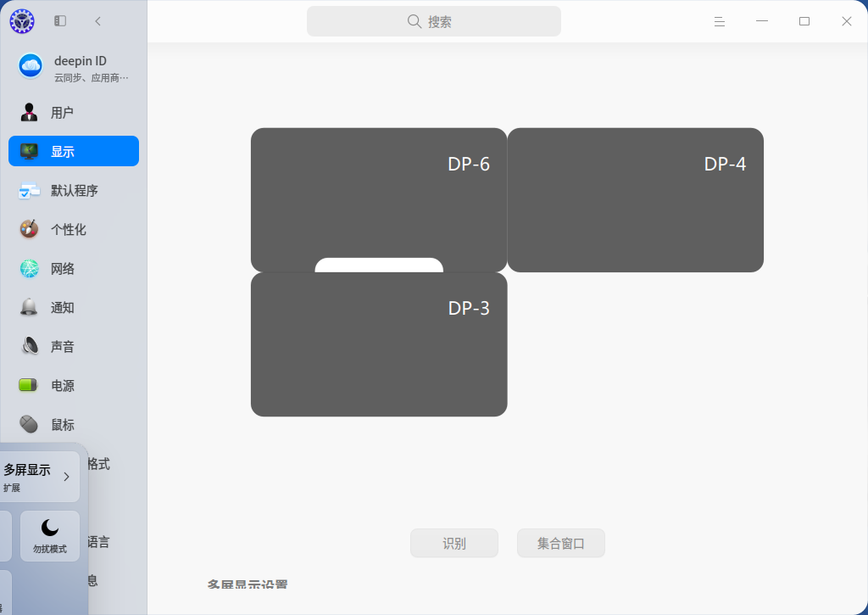Toggle the sidebar panel icon

[x=60, y=21]
